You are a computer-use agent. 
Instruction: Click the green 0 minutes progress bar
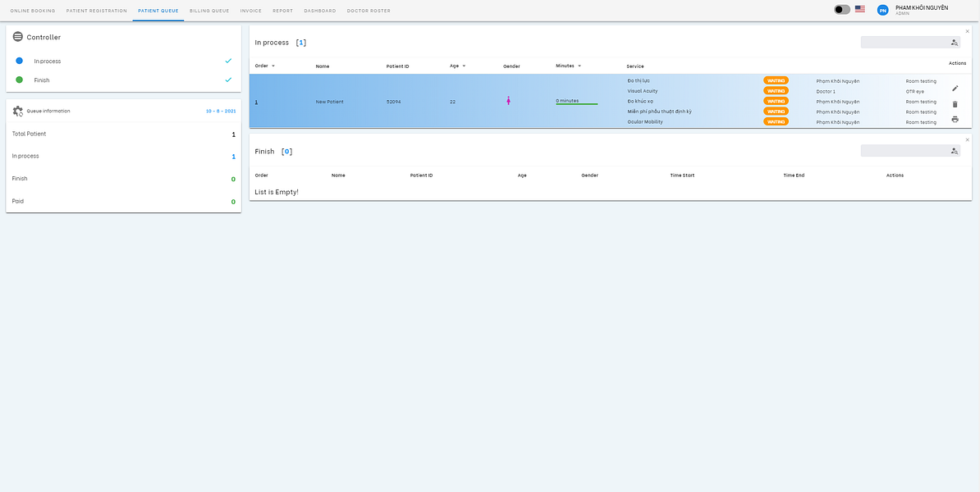pos(577,103)
